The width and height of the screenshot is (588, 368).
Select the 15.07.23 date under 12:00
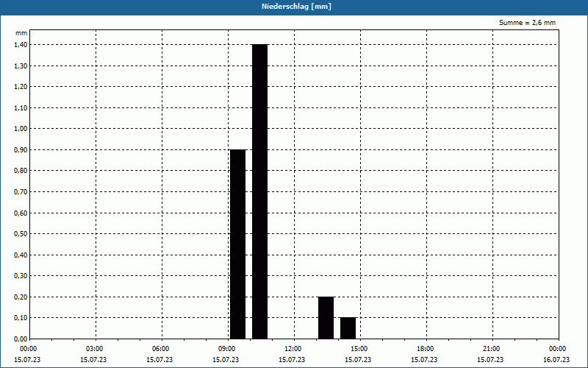click(x=292, y=360)
